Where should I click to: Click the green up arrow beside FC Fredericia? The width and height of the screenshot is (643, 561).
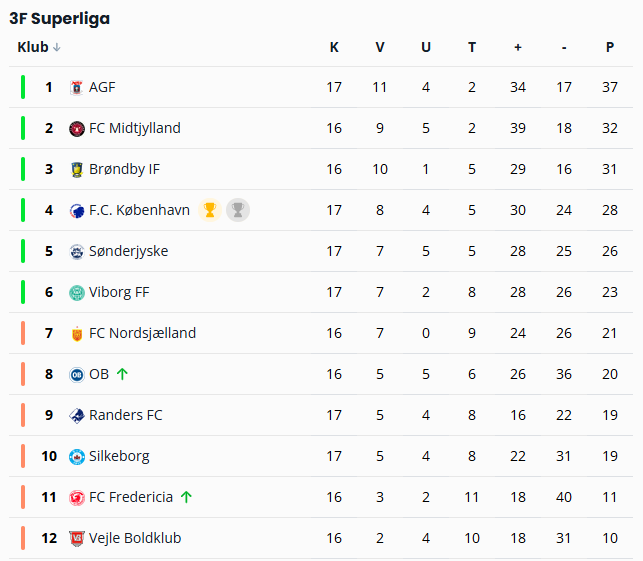pyautogui.click(x=186, y=497)
